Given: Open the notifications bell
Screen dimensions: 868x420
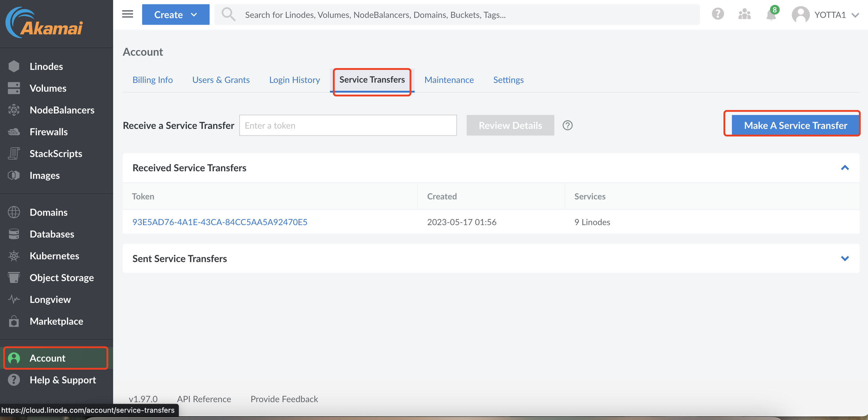Looking at the screenshot, I should [x=771, y=15].
